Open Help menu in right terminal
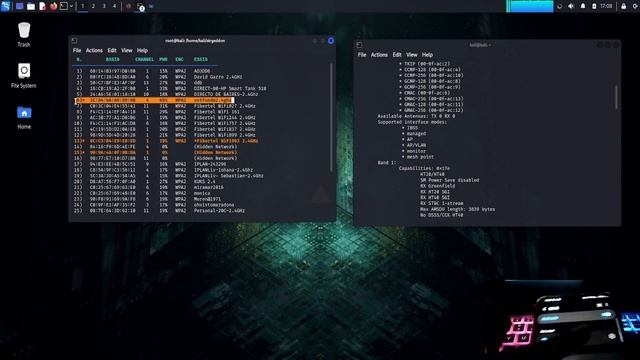Viewport: 640px width, 360px height. pyautogui.click(x=427, y=54)
